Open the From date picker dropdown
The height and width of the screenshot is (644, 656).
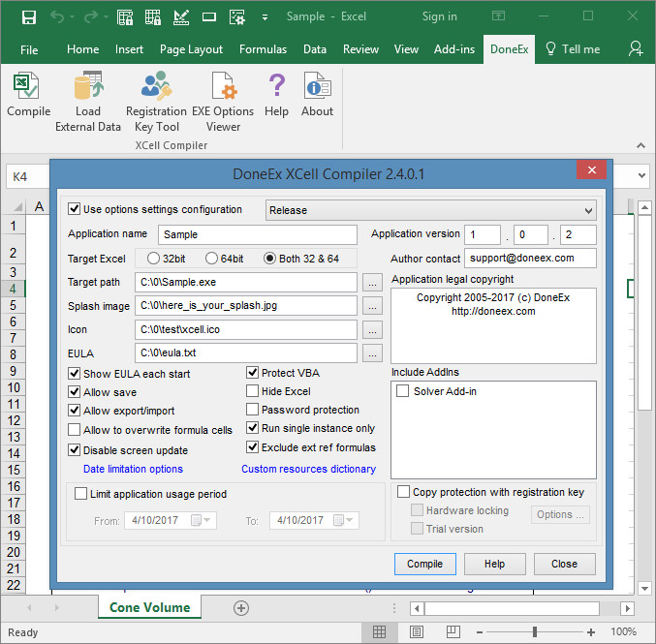click(x=205, y=520)
